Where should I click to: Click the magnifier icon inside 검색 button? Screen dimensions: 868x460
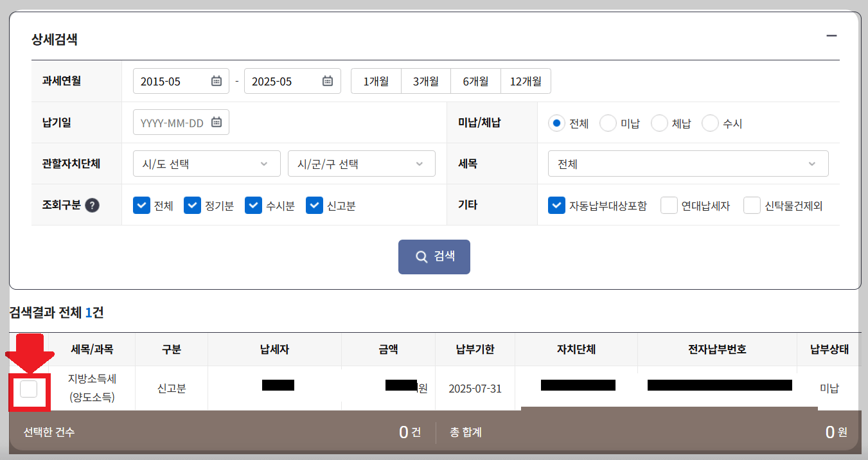(421, 256)
